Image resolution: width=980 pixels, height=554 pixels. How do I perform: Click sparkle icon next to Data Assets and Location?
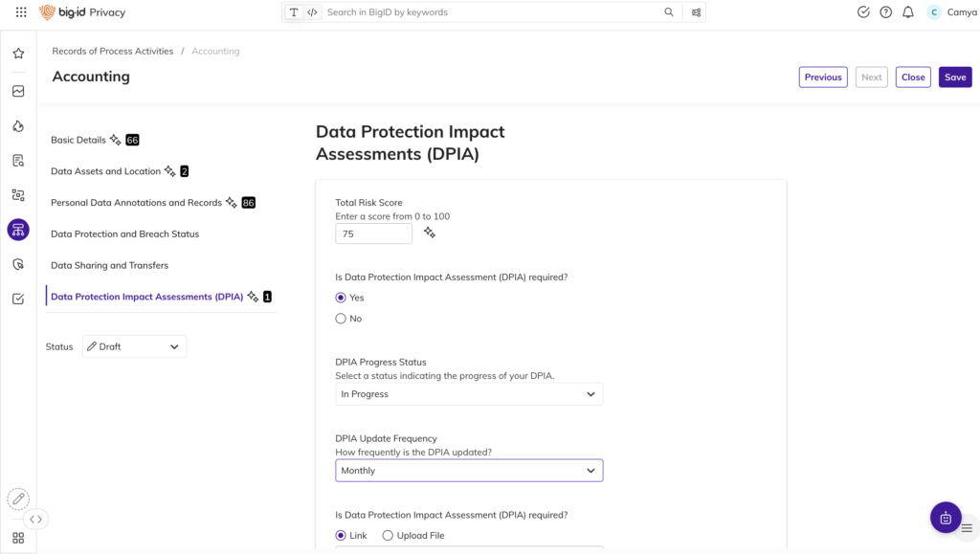(170, 170)
